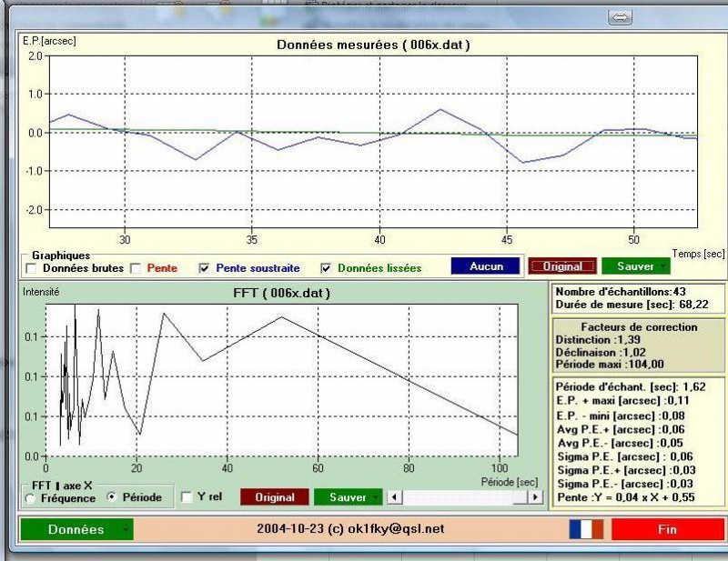Click the 2004-10-23 (c) ok1fky@qsl.net text
The image size is (728, 561).
(x=350, y=529)
